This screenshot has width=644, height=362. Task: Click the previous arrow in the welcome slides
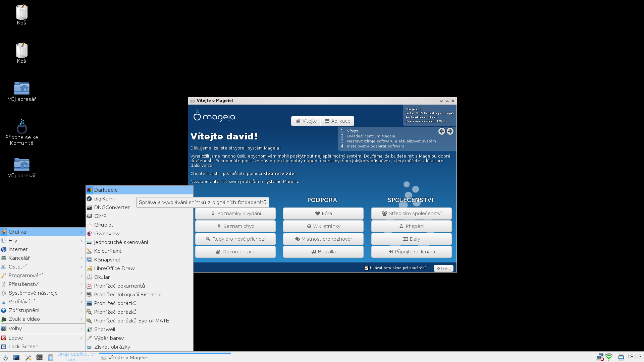[442, 131]
